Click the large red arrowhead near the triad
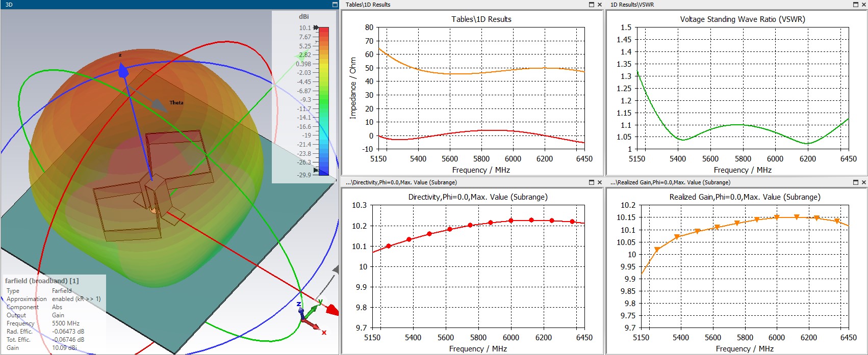868x355 pixels. coord(332,310)
